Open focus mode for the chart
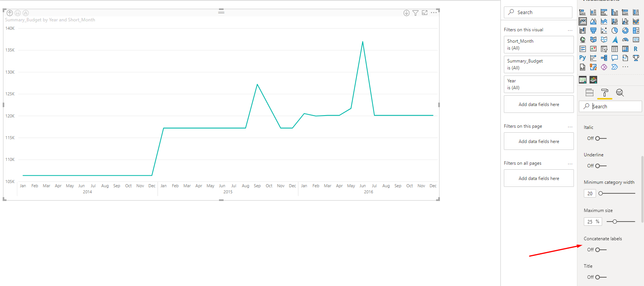This screenshot has height=286, width=644. [425, 13]
